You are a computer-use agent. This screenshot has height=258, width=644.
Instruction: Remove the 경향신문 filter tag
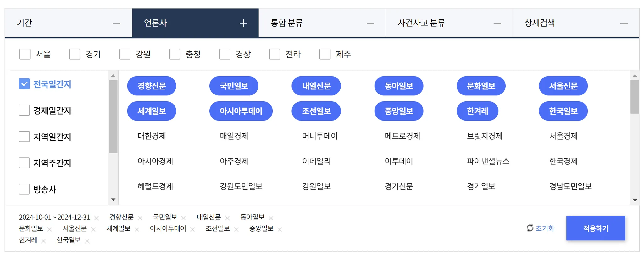[x=140, y=218]
